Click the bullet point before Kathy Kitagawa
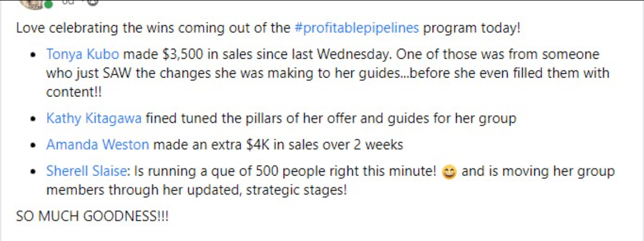Viewport: 644px width, 241px height. pos(34,119)
